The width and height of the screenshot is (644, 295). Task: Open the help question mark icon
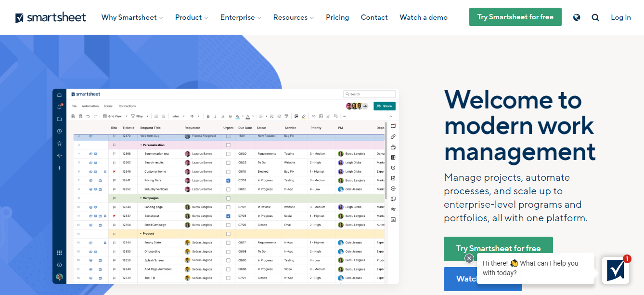tap(59, 265)
